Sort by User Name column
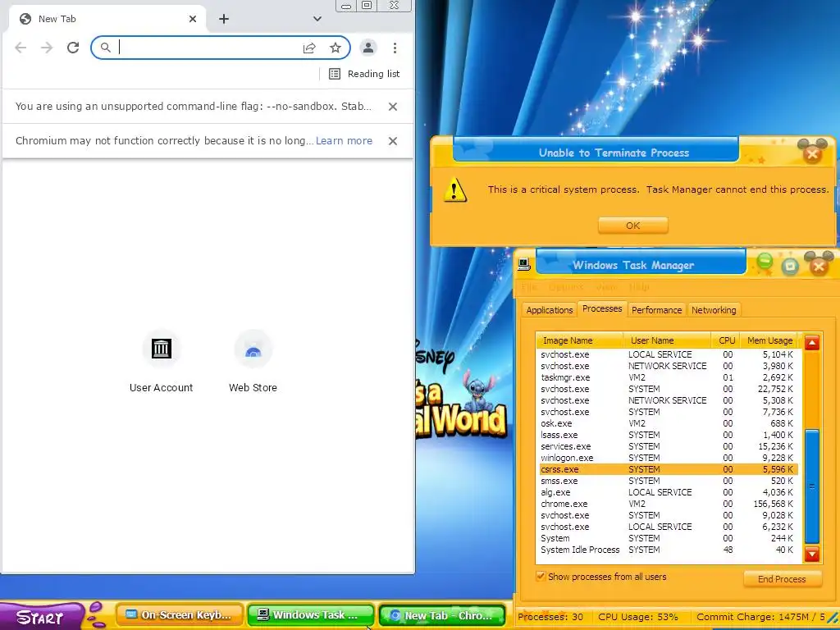The width and height of the screenshot is (840, 630). 668,340
